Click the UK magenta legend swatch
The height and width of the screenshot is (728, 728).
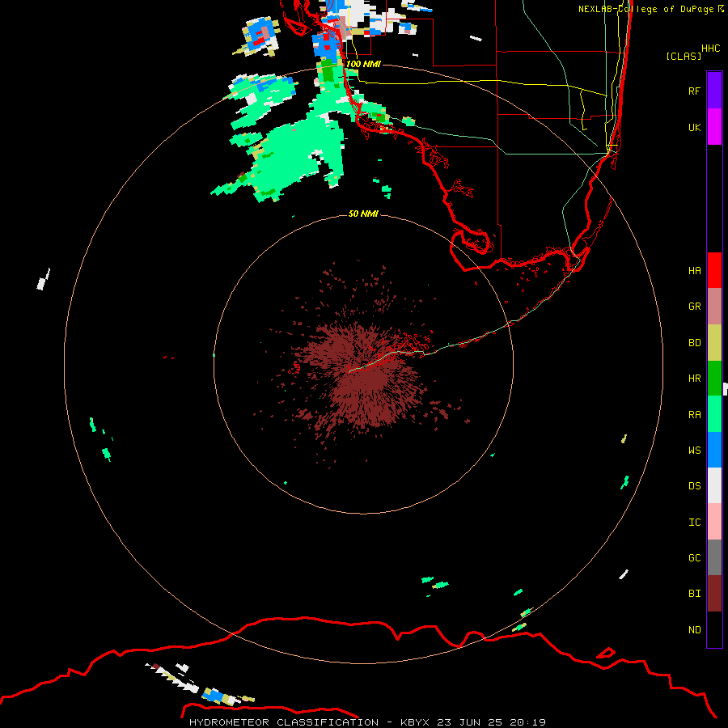714,127
